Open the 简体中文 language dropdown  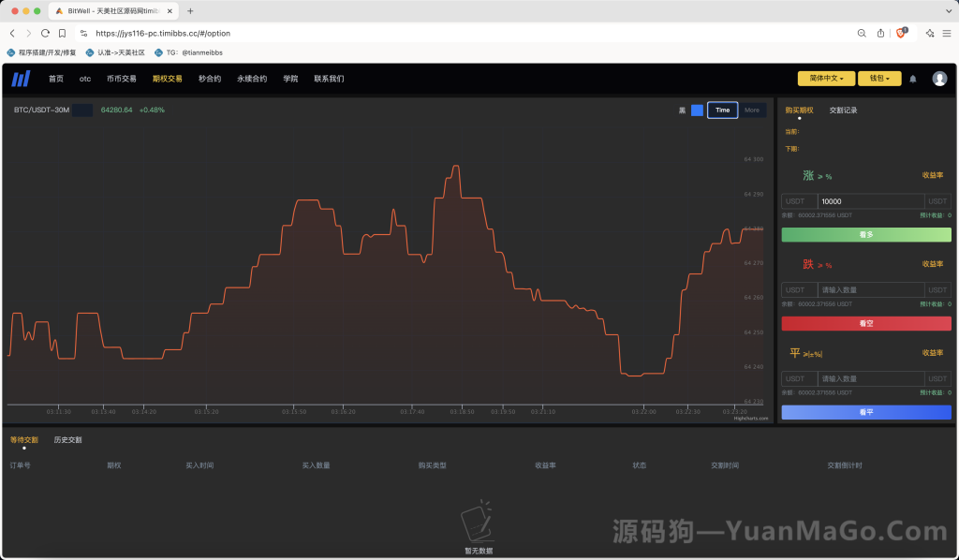[824, 79]
